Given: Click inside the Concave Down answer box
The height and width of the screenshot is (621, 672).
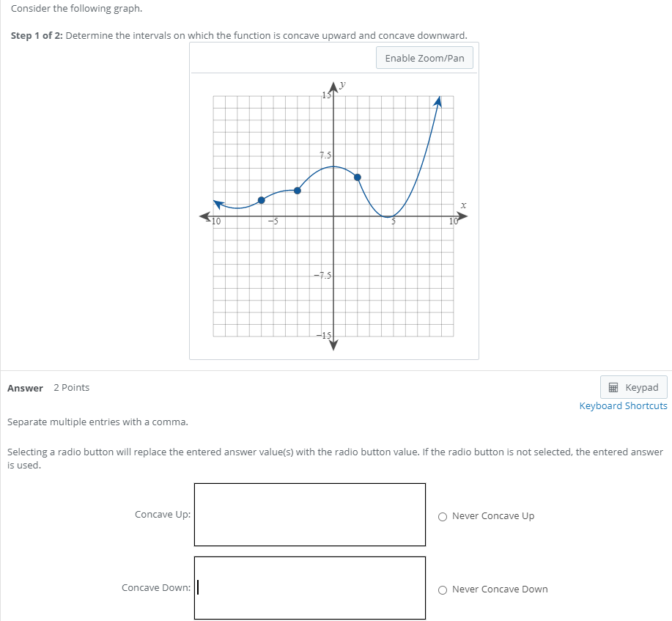Looking at the screenshot, I should click(309, 587).
